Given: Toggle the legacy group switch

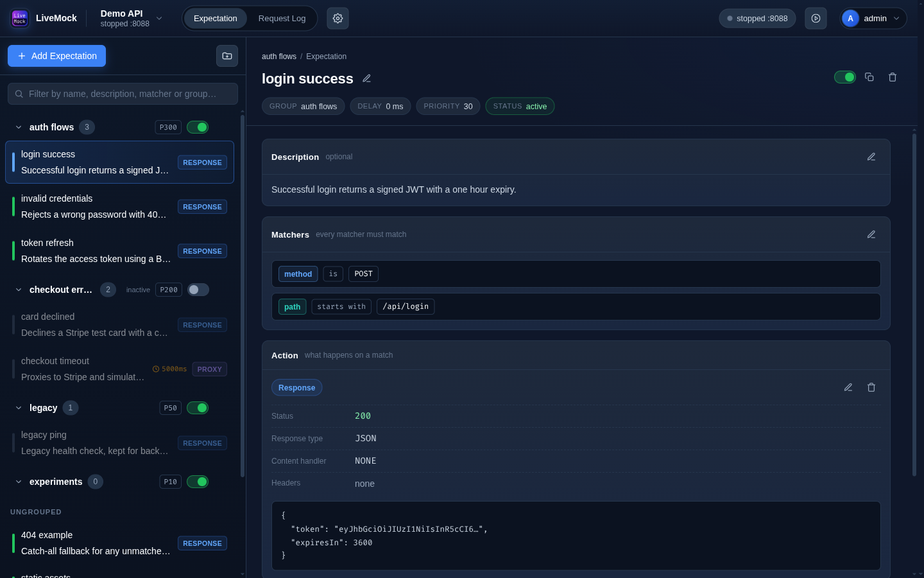Looking at the screenshot, I should [x=198, y=408].
